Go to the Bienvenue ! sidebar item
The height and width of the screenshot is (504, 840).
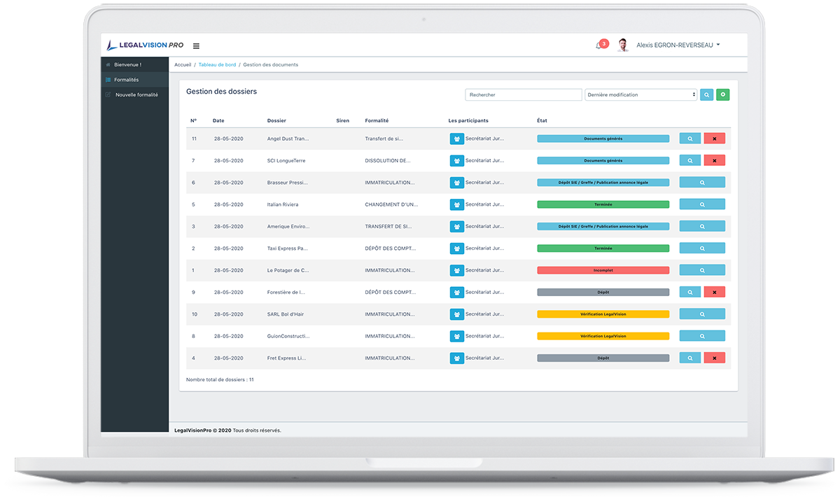[127, 64]
